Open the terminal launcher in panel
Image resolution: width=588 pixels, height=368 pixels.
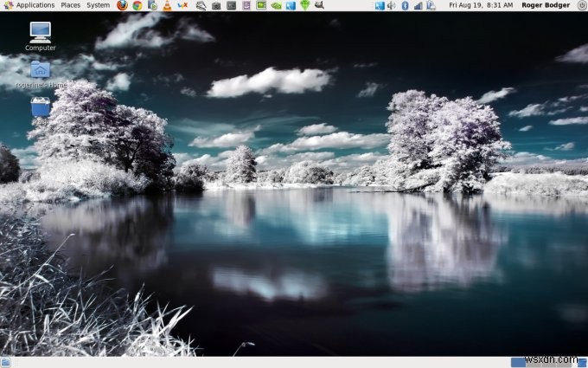(231, 5)
